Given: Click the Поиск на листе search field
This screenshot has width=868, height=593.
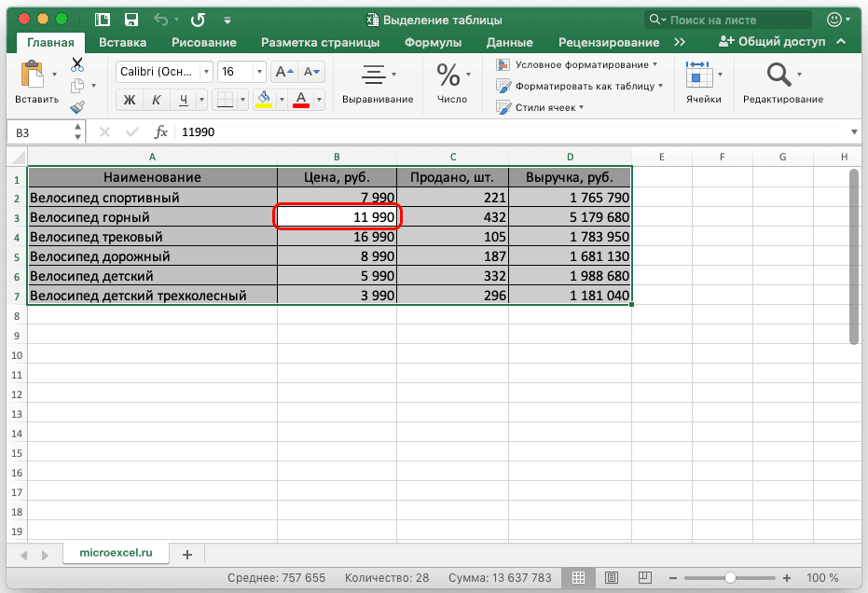Looking at the screenshot, I should [x=713, y=20].
